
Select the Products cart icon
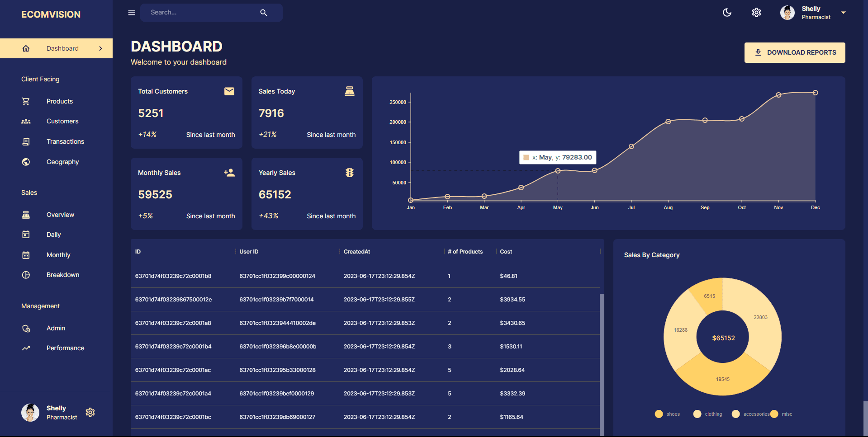pyautogui.click(x=26, y=101)
